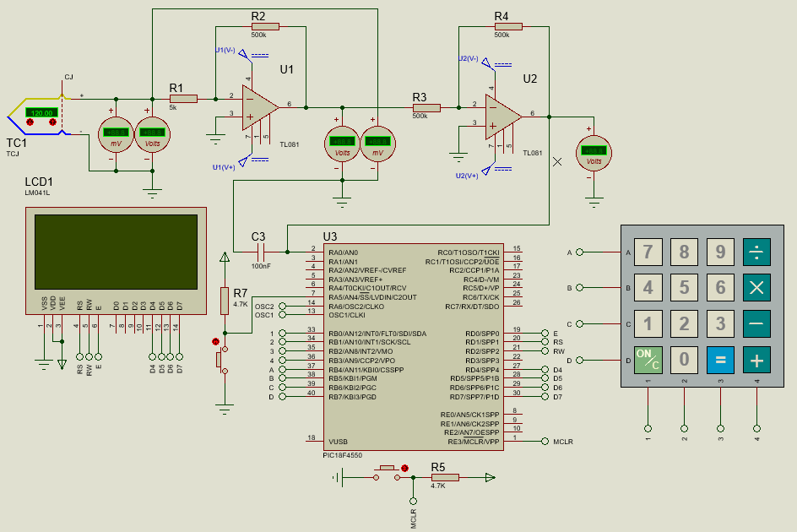
Task: Click Volts voltmeter at U1 output
Action: pyautogui.click(x=342, y=144)
